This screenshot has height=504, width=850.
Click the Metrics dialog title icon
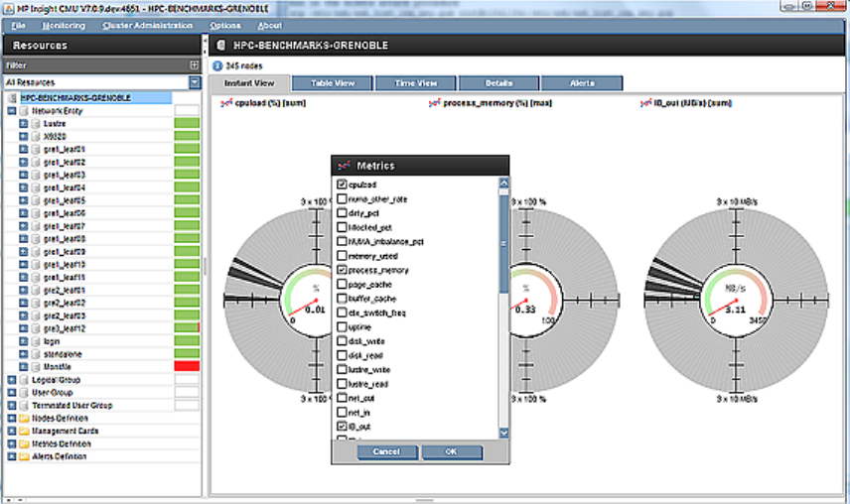point(344,166)
